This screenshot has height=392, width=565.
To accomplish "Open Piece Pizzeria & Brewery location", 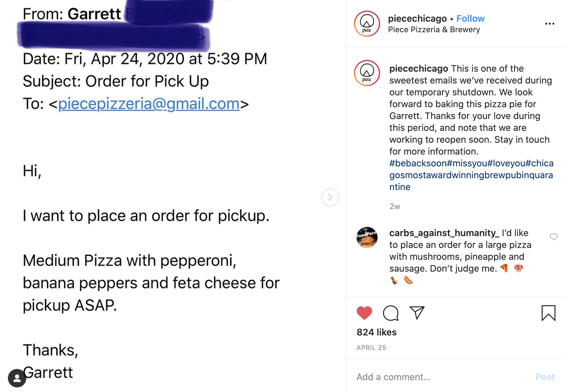I will (434, 30).
